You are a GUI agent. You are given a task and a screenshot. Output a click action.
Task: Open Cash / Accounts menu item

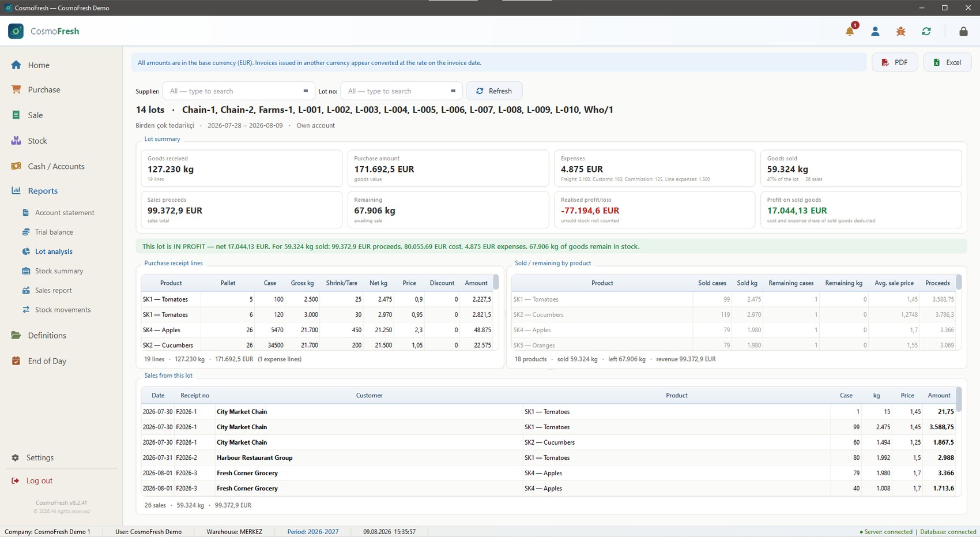[56, 166]
